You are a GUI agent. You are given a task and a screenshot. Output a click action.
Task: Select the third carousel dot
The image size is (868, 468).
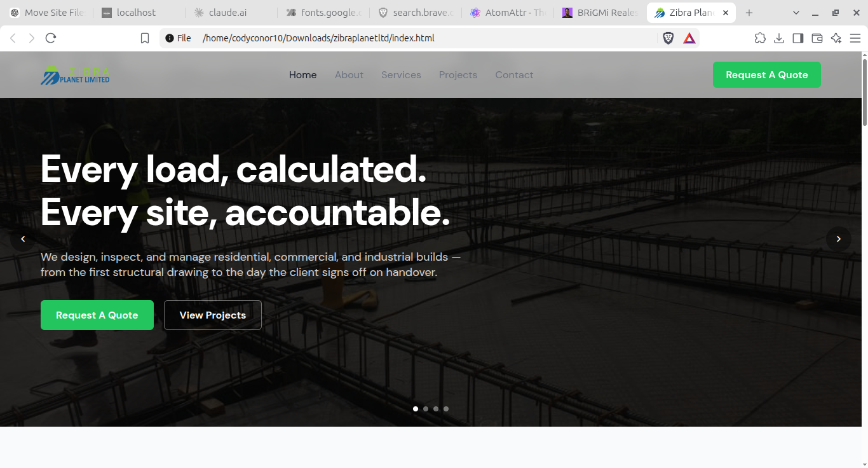[436, 409]
